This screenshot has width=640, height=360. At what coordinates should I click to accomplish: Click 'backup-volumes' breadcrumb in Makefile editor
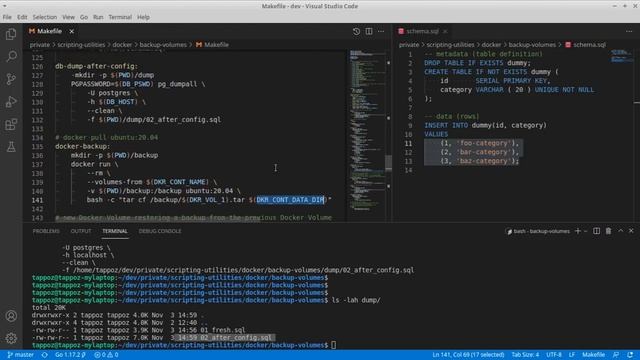(163, 45)
